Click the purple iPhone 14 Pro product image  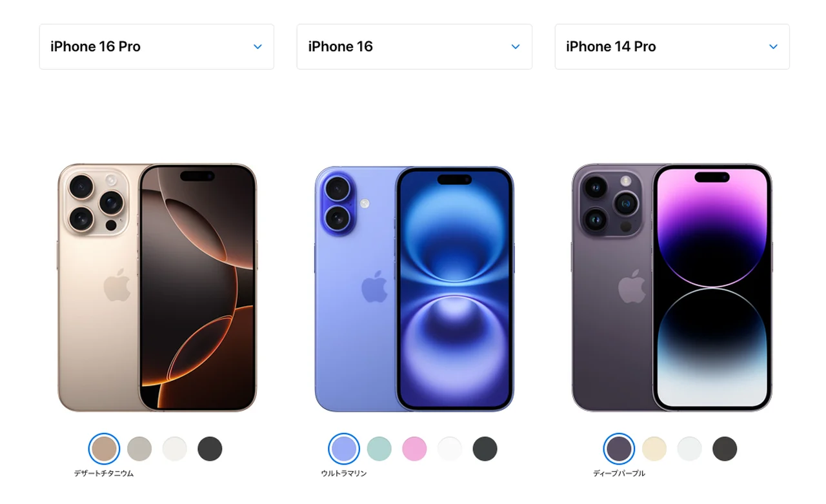(672, 288)
